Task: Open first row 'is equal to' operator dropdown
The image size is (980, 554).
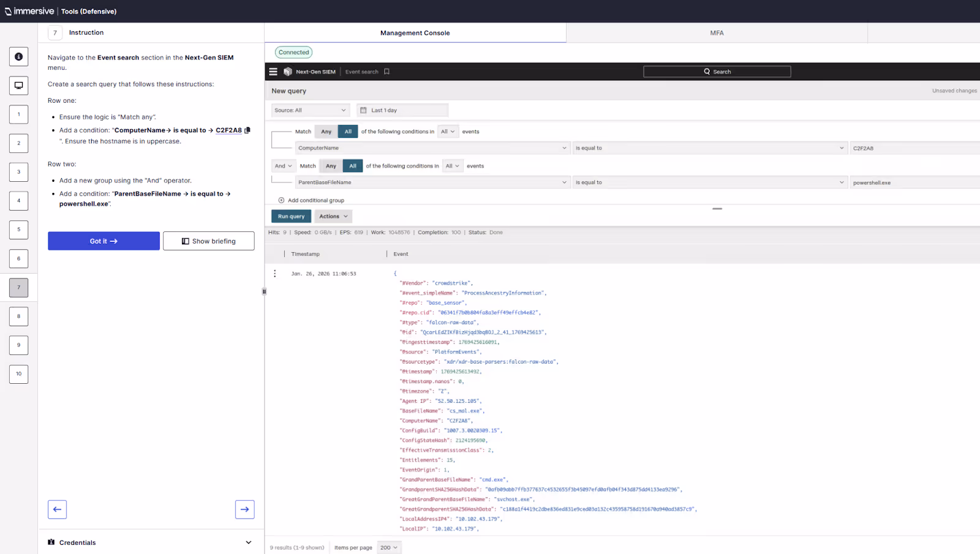Action: pos(710,148)
